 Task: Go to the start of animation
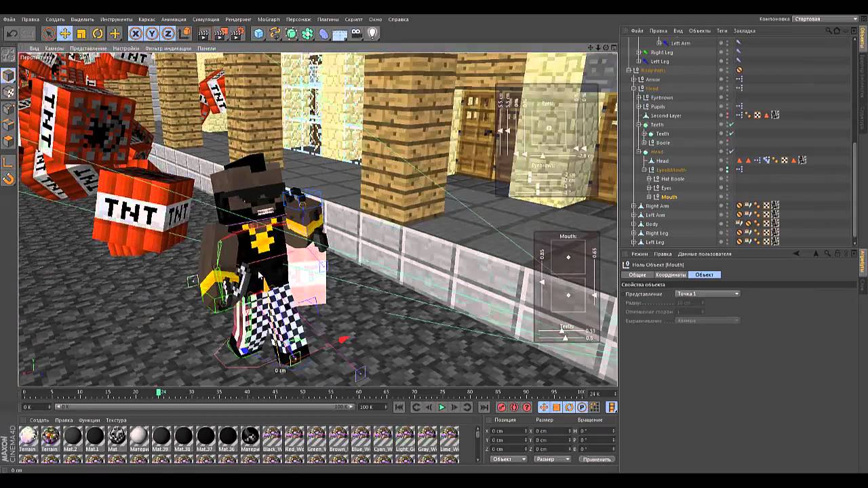(399, 407)
